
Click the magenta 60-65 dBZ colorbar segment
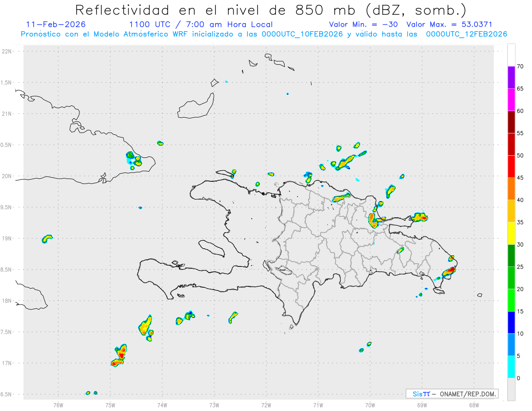click(x=511, y=100)
